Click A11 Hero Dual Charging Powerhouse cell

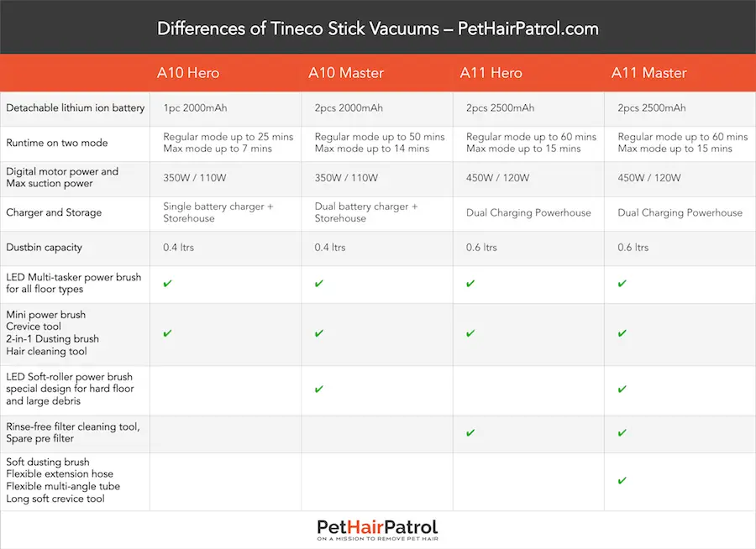tap(528, 213)
